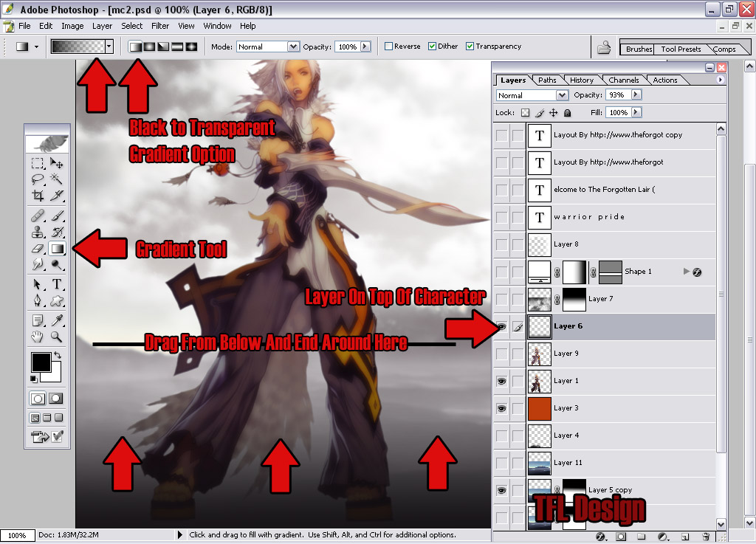756x544 pixels.
Task: Open the gradient Mode dropdown
Action: coord(292,47)
